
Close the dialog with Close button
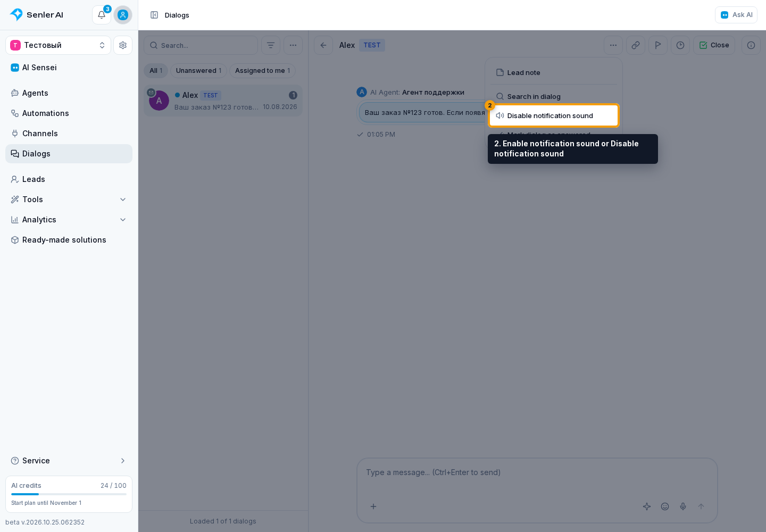[714, 45]
